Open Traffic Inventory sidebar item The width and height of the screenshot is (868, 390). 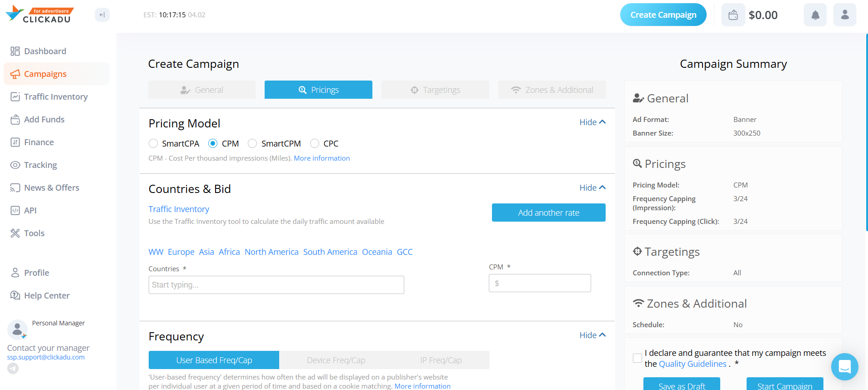pyautogui.click(x=56, y=96)
